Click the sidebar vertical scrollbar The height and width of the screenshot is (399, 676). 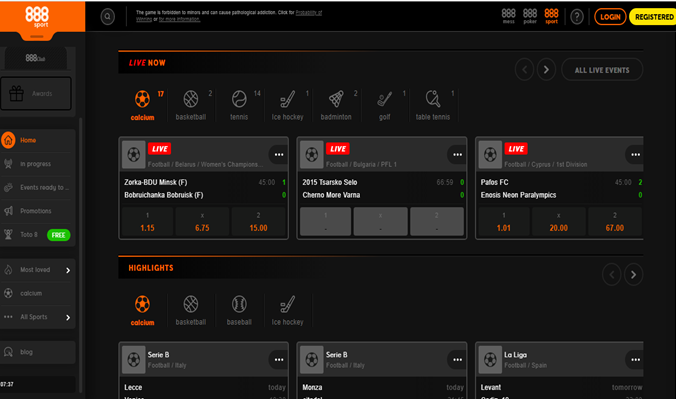[x=81, y=254]
